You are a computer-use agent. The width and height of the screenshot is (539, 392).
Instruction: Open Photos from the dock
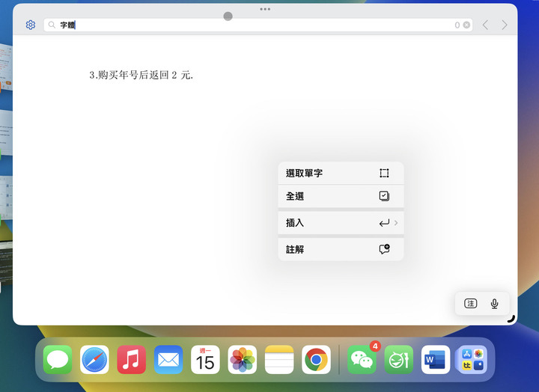(243, 360)
